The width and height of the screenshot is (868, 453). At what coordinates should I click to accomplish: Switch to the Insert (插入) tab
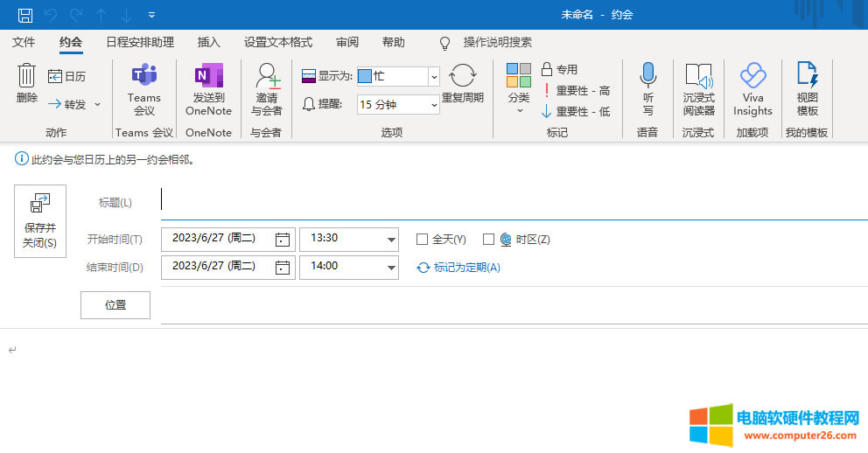pyautogui.click(x=209, y=42)
